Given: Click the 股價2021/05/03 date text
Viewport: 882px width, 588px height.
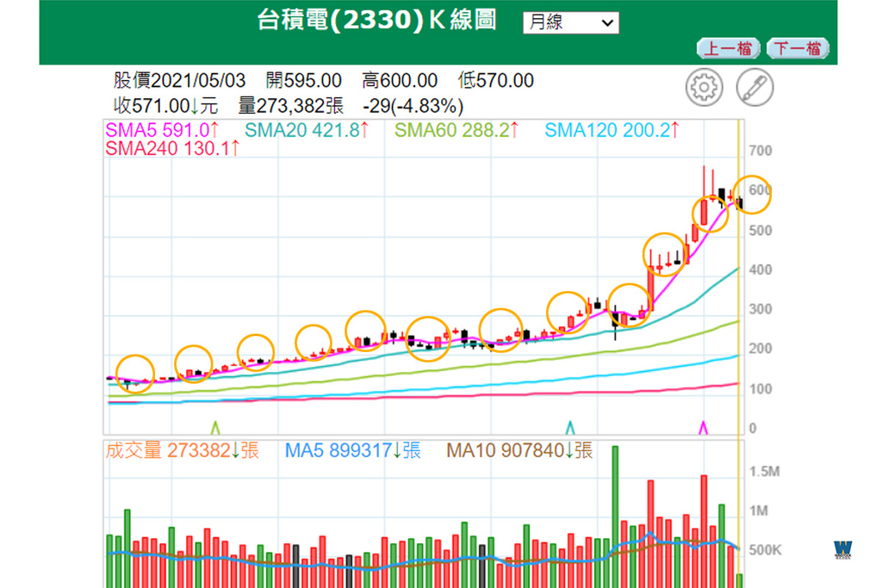Looking at the screenshot, I should point(179,80).
